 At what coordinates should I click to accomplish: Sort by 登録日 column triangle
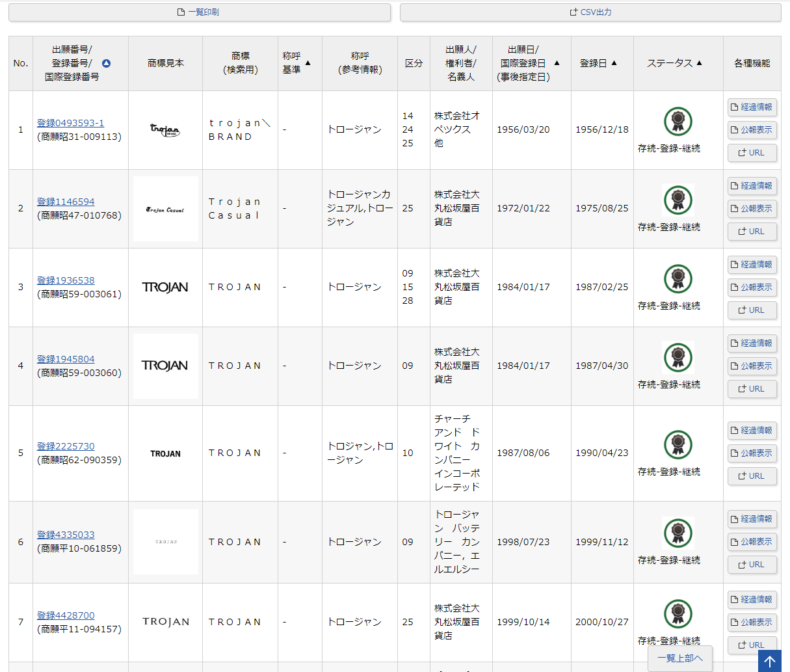click(614, 63)
